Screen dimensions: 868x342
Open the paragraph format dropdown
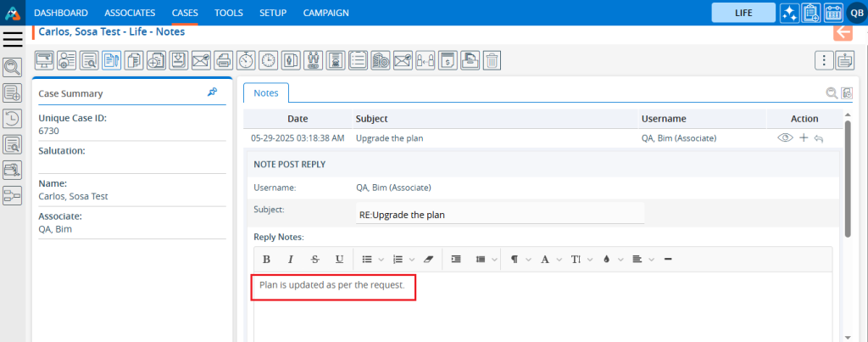[x=520, y=259]
